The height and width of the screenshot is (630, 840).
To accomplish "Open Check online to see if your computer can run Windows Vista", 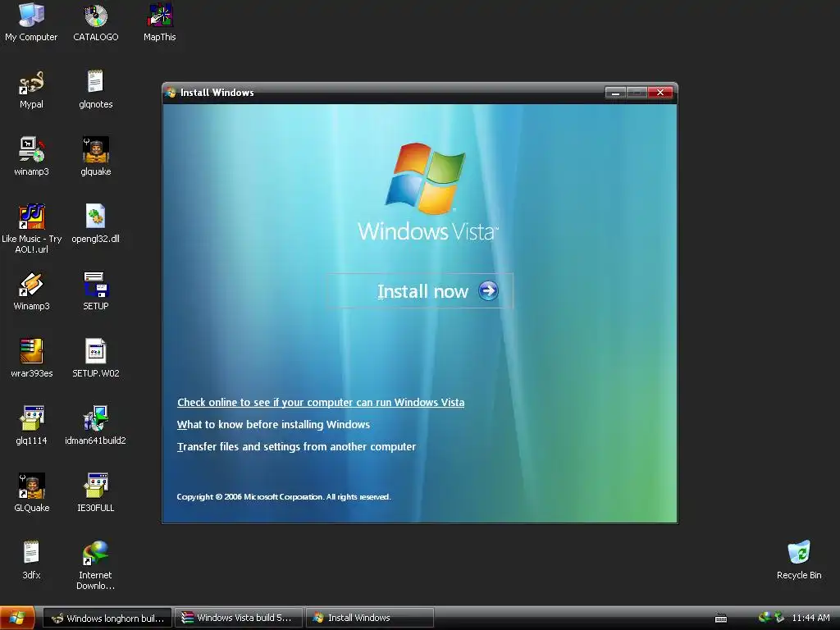I will click(x=321, y=402).
